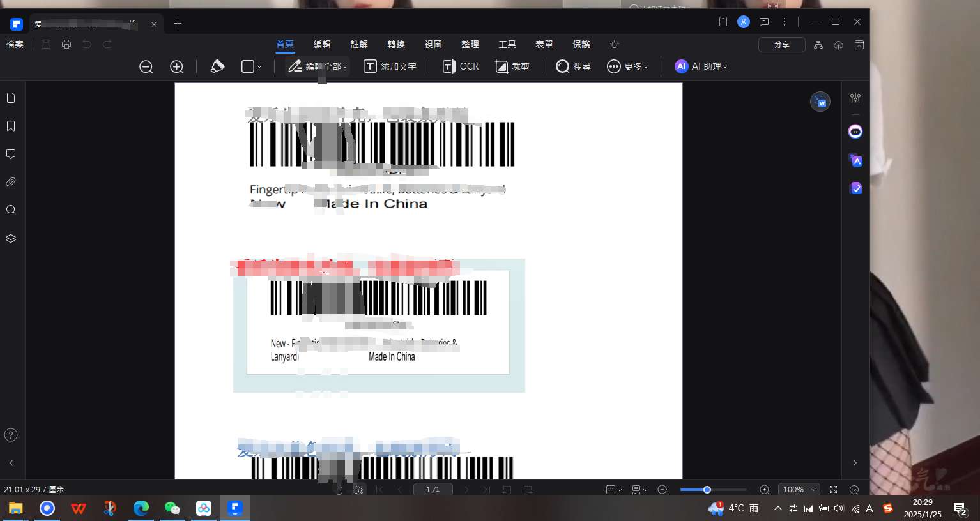Click the zoom in magnifier in toolbar

click(177, 66)
